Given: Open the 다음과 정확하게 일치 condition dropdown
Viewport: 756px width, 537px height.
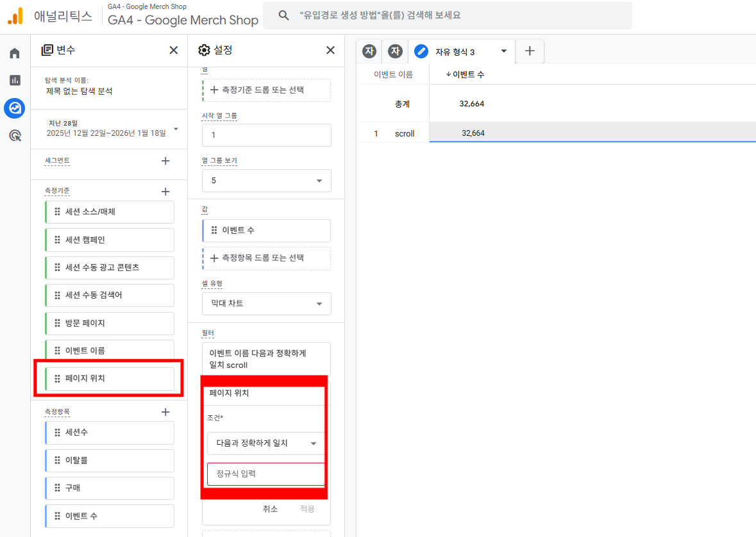Looking at the screenshot, I should coord(265,443).
